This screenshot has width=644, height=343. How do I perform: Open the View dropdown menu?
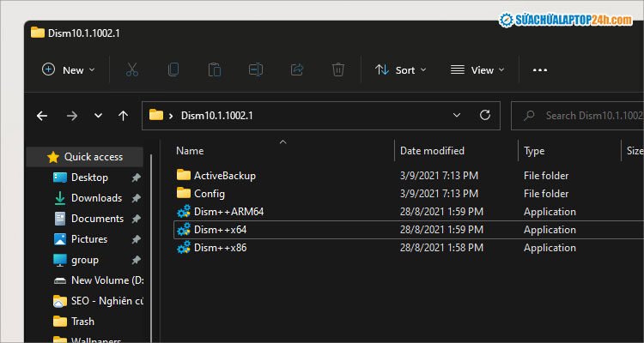477,70
